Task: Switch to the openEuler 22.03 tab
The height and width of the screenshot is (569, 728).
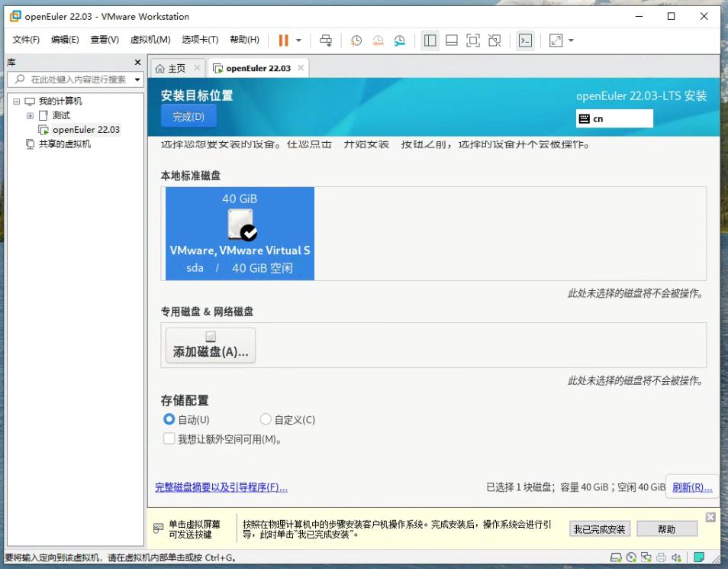Action: tap(258, 68)
